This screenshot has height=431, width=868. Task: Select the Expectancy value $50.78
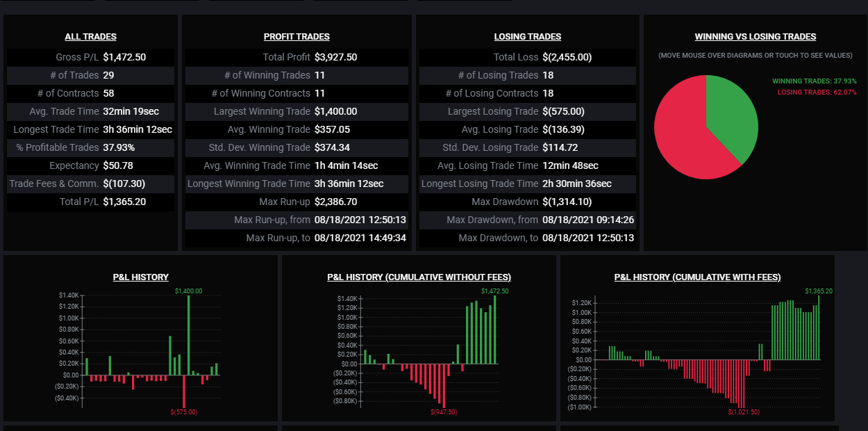pos(118,165)
